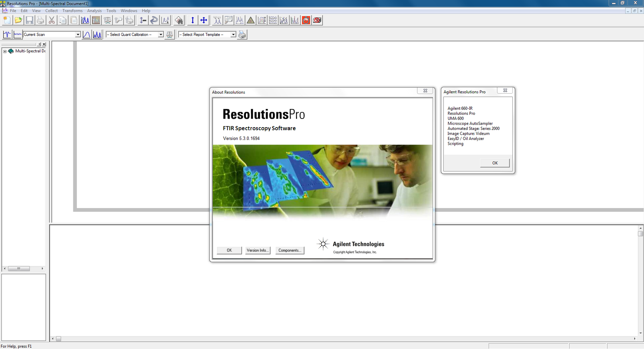Screen dimensions: 644x349
Task: Open the Current Scan dropdown
Action: (x=78, y=34)
